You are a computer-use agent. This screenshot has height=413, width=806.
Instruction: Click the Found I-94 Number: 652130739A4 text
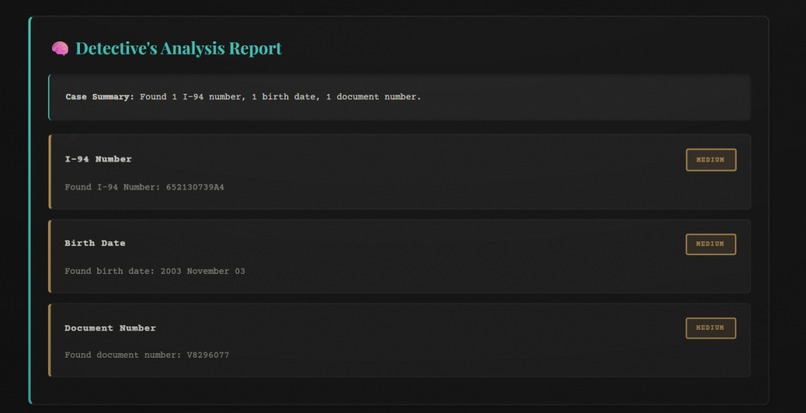(144, 187)
